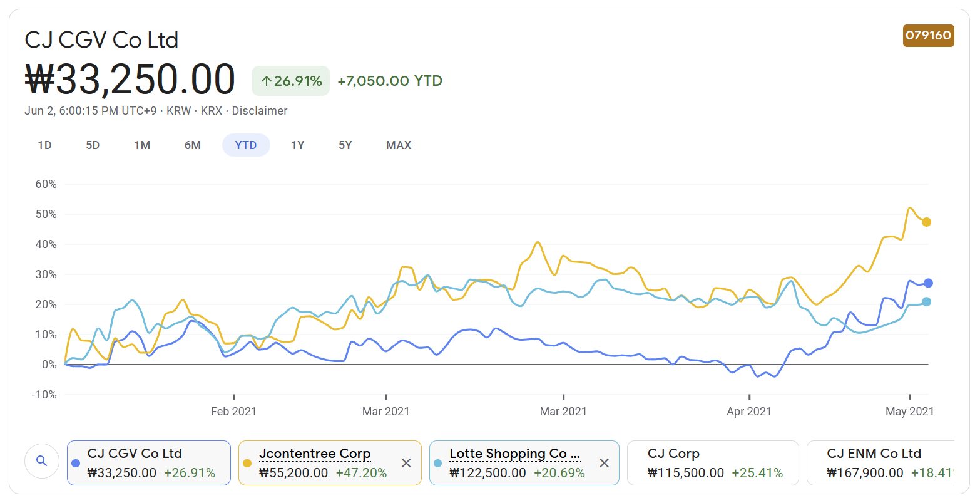Image resolution: width=980 pixels, height=498 pixels.
Task: Click the 079160 ticker badge
Action: pyautogui.click(x=928, y=36)
